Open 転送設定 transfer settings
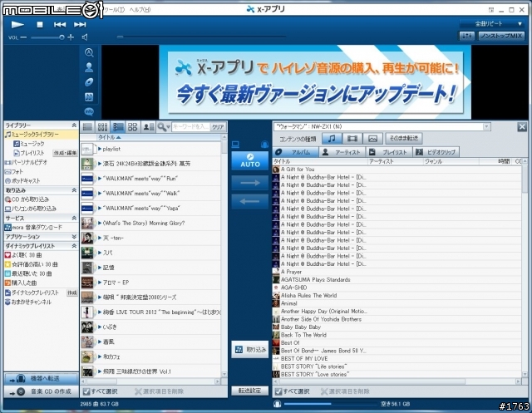This screenshot has width=532, height=413. [x=249, y=391]
